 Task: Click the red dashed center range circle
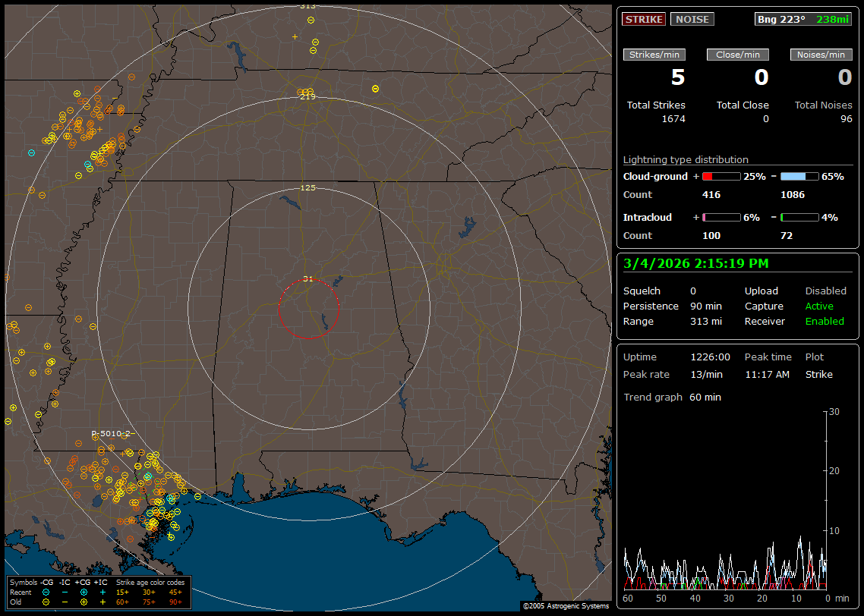[x=308, y=308]
